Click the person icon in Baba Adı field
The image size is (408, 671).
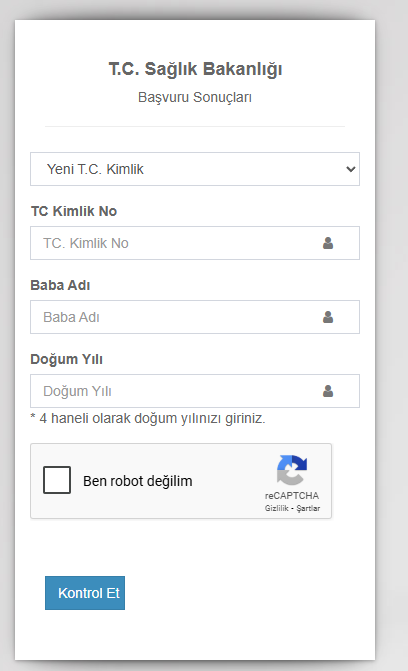click(328, 317)
